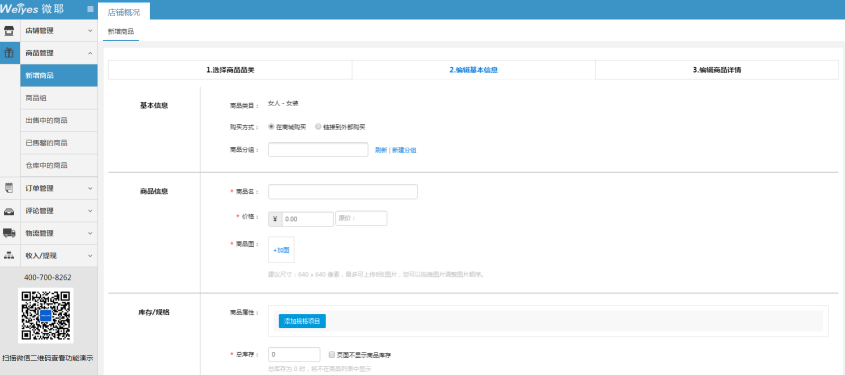
Task: Click the 基本信息 section heading
Action: click(154, 106)
